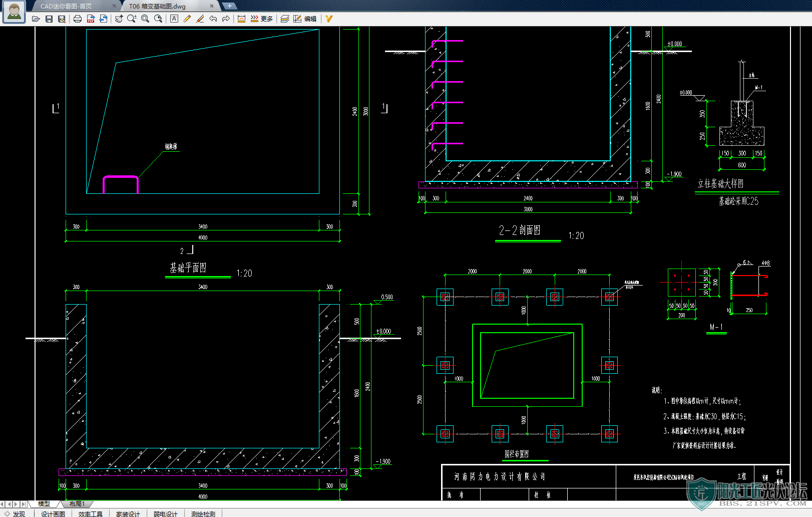812x517 pixels.
Task: Select the Pan hand tool
Action: (x=119, y=19)
